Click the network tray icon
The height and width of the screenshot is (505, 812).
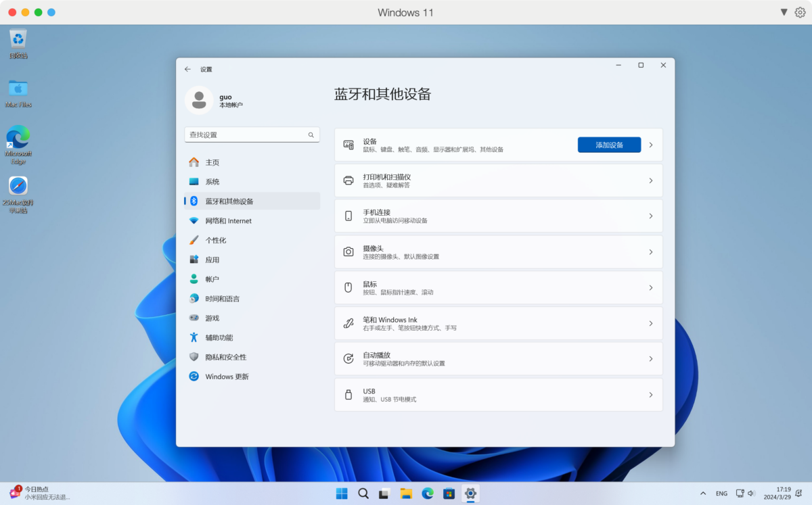coord(740,494)
